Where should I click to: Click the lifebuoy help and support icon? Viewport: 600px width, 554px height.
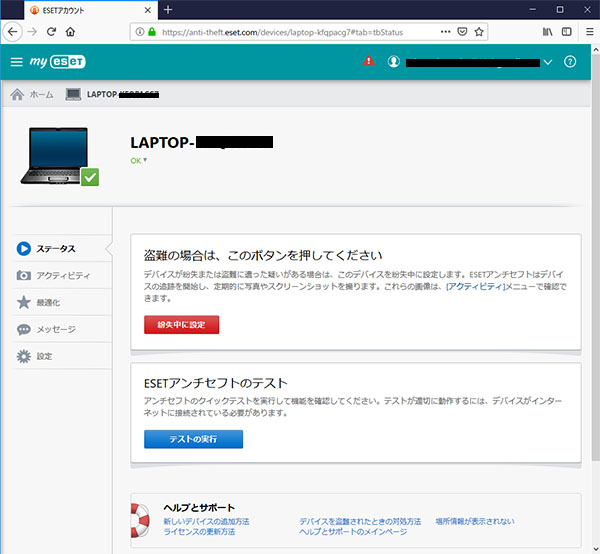[140, 520]
